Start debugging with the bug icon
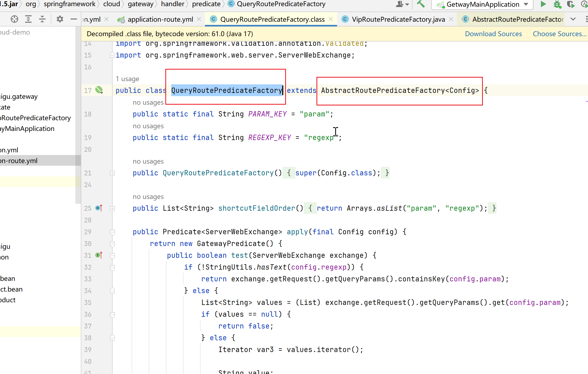The width and height of the screenshot is (588, 374). (557, 4)
